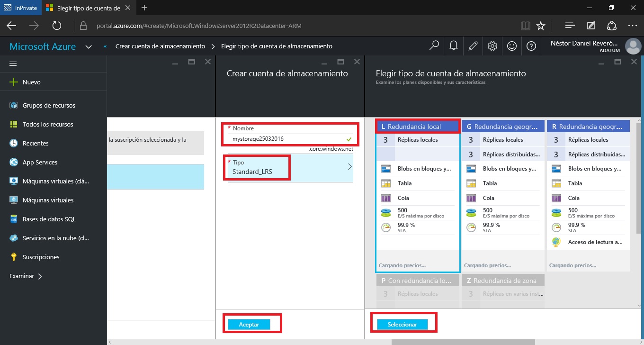Click the Aceptar button

tap(249, 324)
